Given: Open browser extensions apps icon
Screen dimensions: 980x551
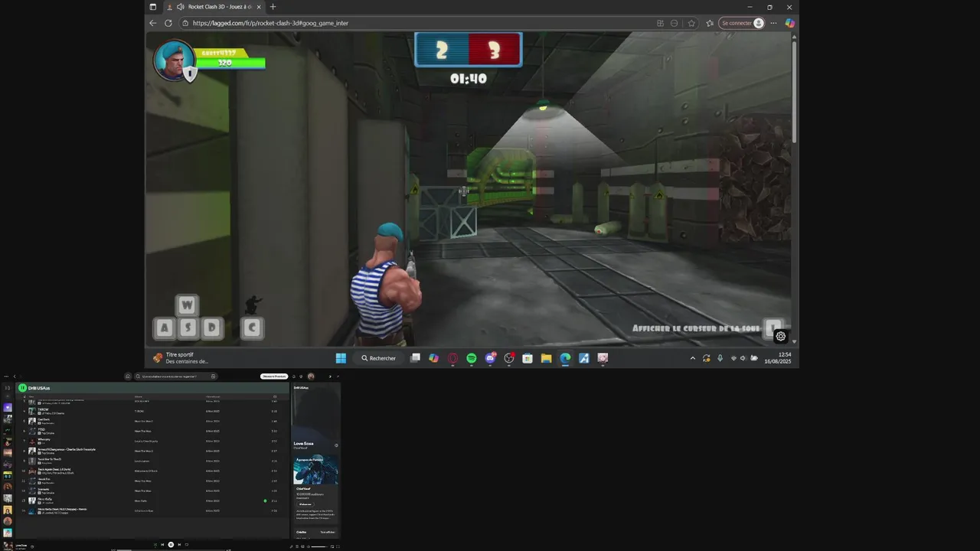Looking at the screenshot, I should pyautogui.click(x=660, y=23).
